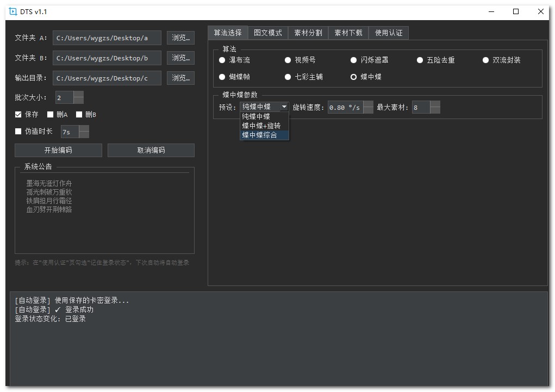Click the 开始编码 button

[58, 150]
